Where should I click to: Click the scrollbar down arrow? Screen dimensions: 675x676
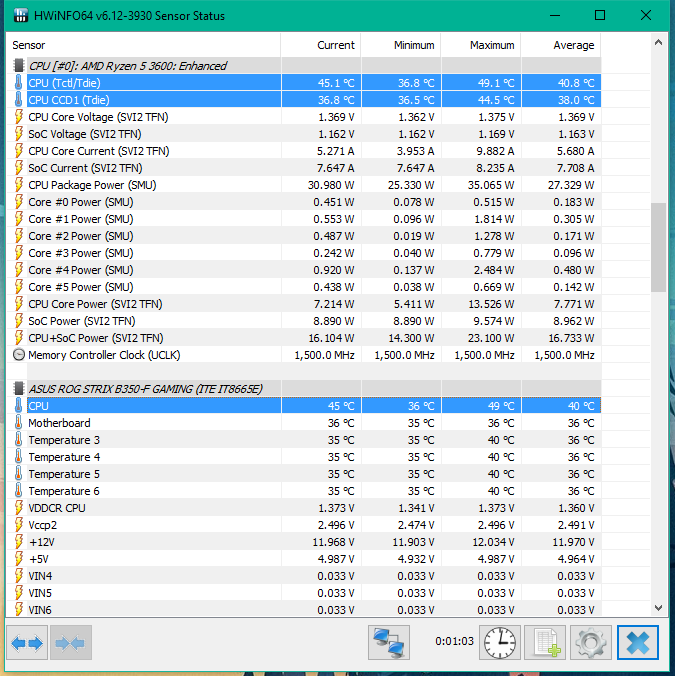coord(658,608)
